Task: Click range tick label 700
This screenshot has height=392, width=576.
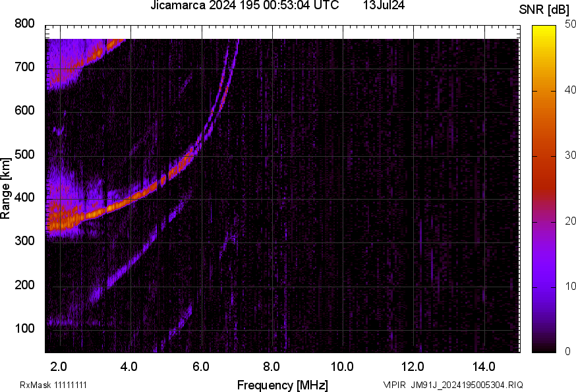Action: point(24,67)
